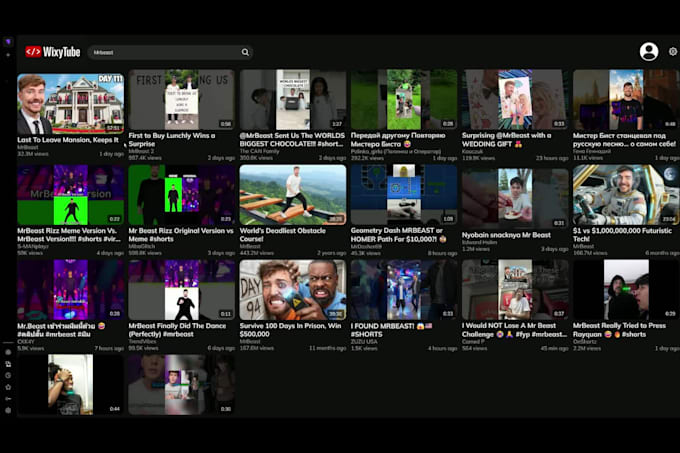
Task: Click title 'MrBeast Rizz Meme Version Vs.'
Action: tap(69, 235)
